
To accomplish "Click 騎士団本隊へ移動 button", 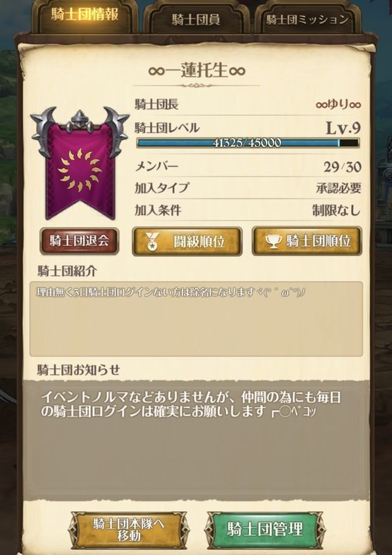I will coord(129,529).
